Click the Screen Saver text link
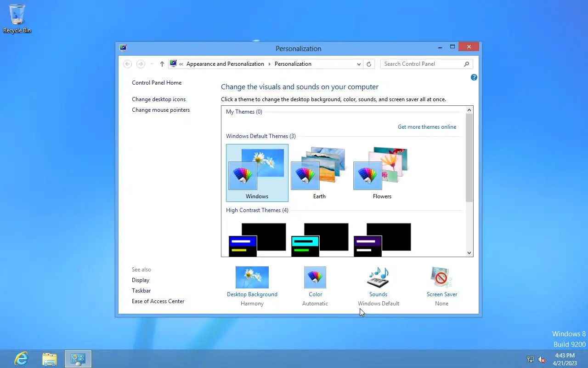 tap(441, 294)
